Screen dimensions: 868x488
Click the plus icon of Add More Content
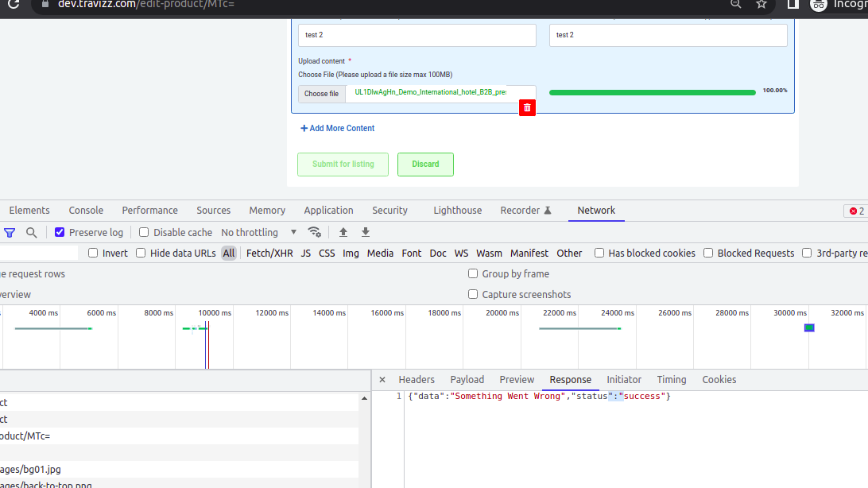(304, 129)
